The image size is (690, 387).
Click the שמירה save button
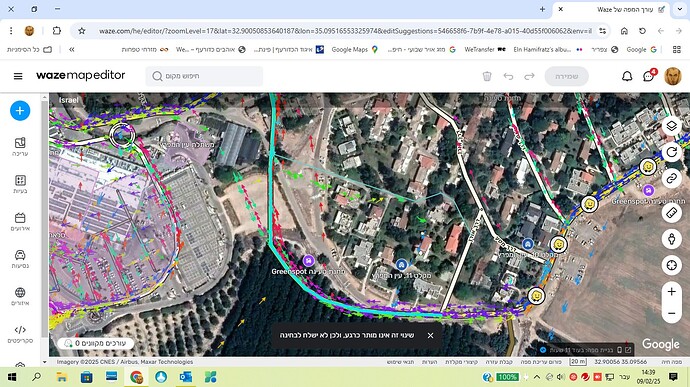pyautogui.click(x=566, y=76)
